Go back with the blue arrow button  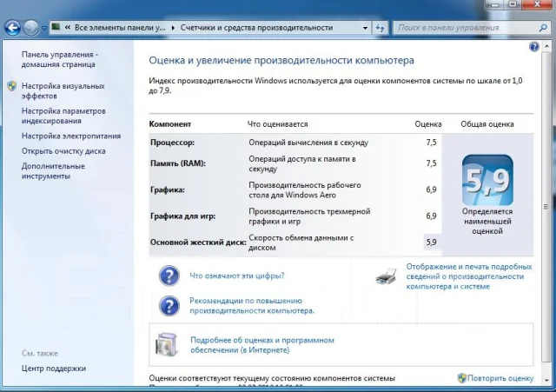pyautogui.click(x=13, y=28)
